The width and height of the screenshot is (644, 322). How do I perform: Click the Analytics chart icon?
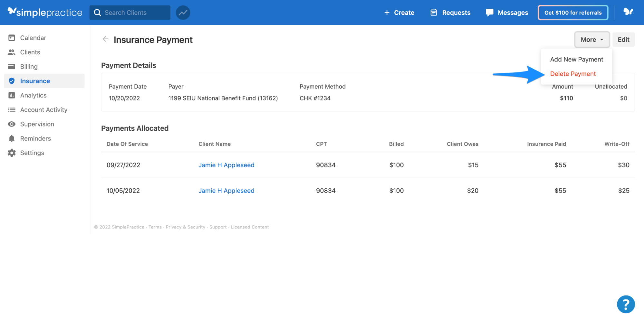[x=12, y=95]
